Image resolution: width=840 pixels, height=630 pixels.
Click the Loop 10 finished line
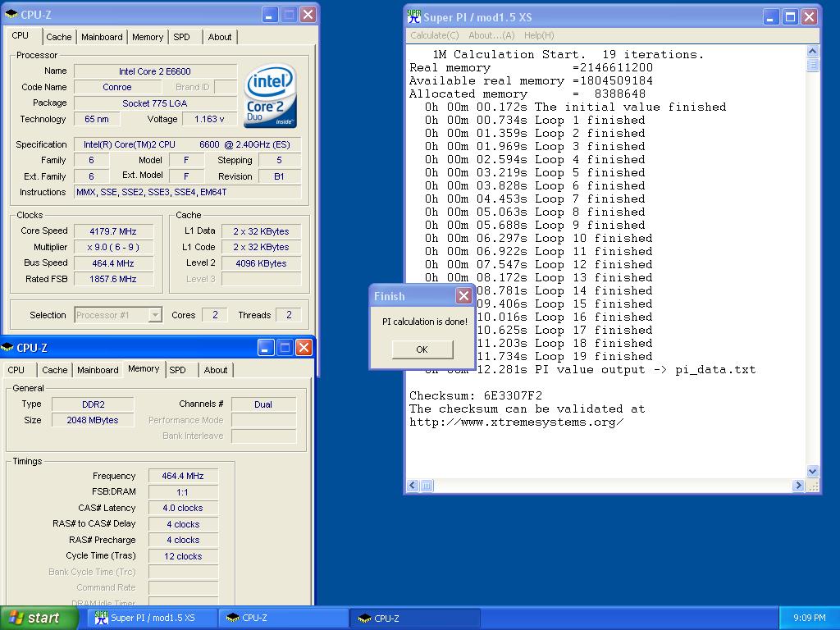pos(538,239)
